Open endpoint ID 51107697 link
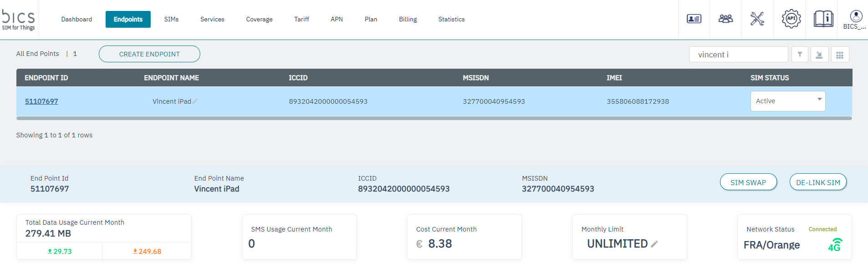Image resolution: width=868 pixels, height=267 pixels. [x=41, y=101]
